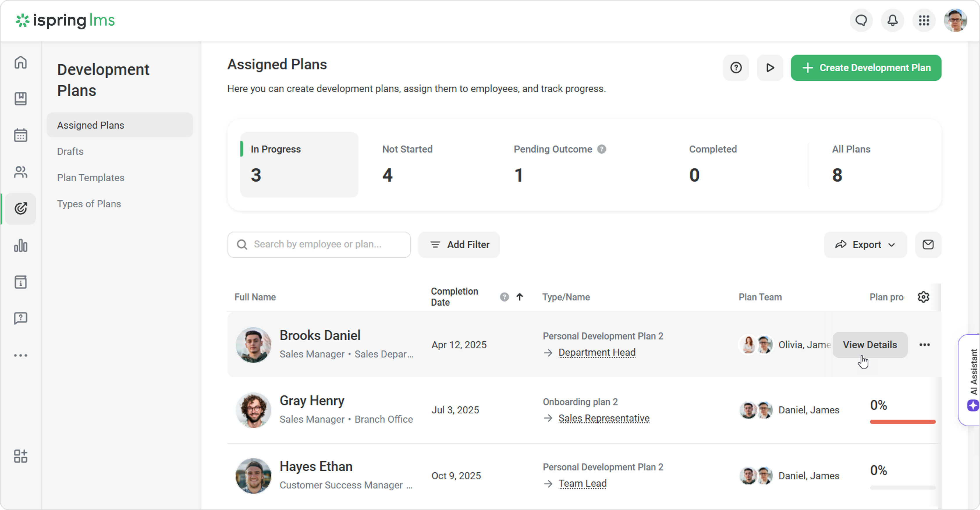980x510 pixels.
Task: Open table column settings gear
Action: pyautogui.click(x=923, y=297)
